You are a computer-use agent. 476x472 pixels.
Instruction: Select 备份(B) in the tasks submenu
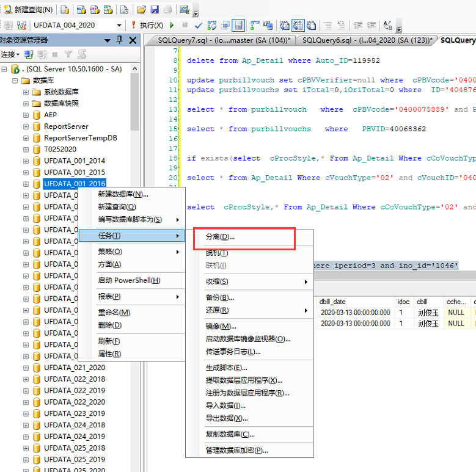point(249,297)
